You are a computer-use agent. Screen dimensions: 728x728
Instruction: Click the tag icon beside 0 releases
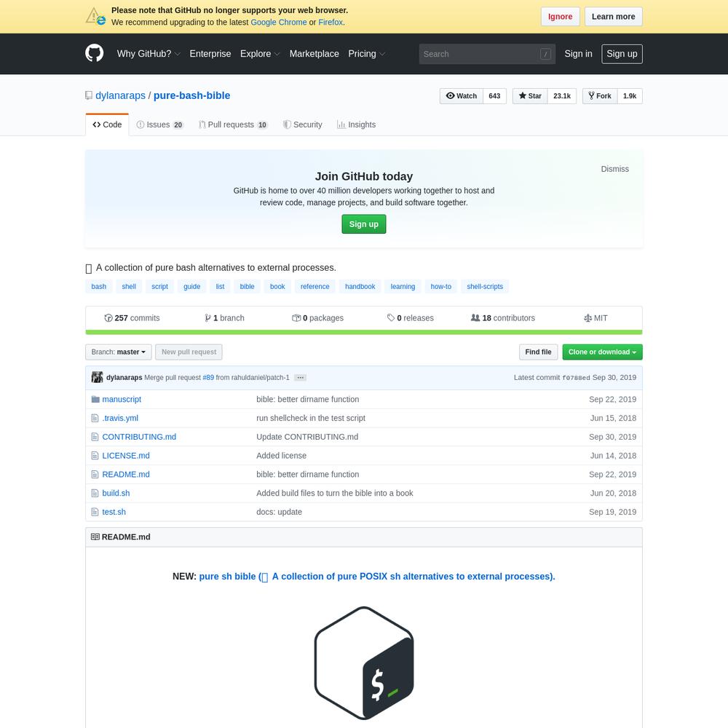pyautogui.click(x=391, y=318)
